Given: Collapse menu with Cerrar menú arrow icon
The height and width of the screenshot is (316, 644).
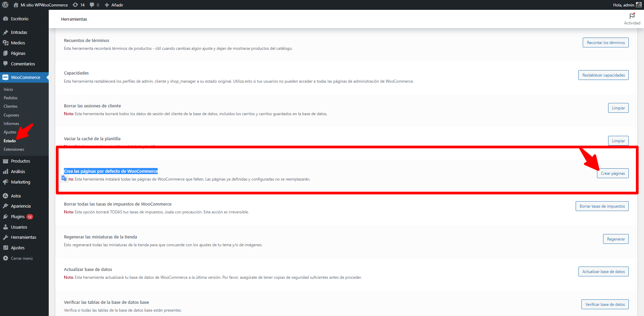Looking at the screenshot, I should pos(5,258).
